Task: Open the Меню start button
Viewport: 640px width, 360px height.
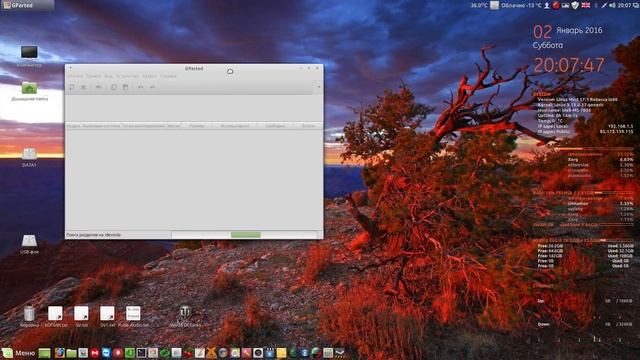Action: [x=18, y=353]
